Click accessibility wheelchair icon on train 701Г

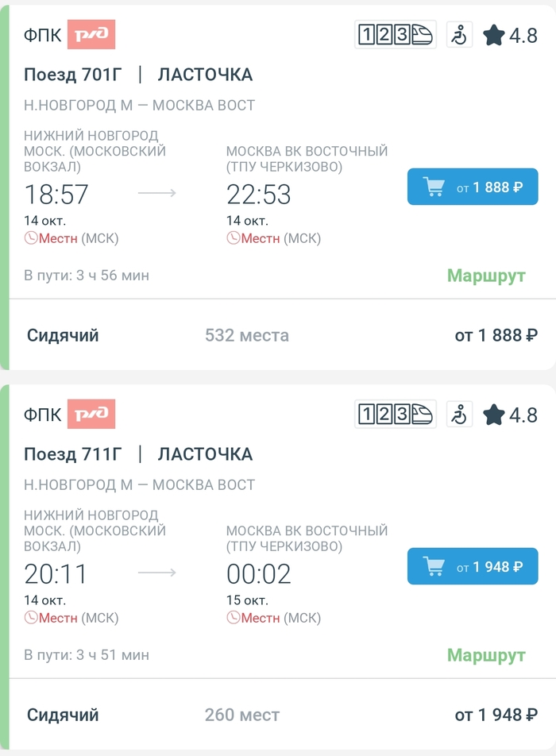[459, 35]
